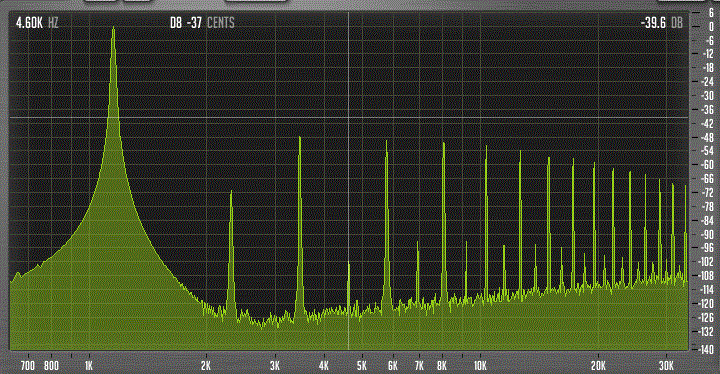The image size is (720, 374).
Task: Click the 2K frequency axis label
Action: click(x=206, y=366)
